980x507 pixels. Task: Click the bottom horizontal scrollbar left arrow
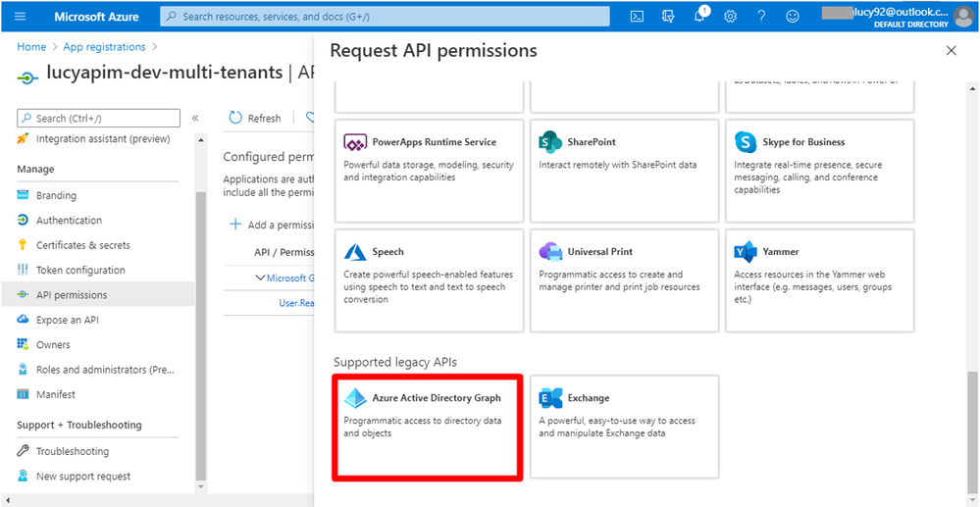pyautogui.click(x=6, y=500)
